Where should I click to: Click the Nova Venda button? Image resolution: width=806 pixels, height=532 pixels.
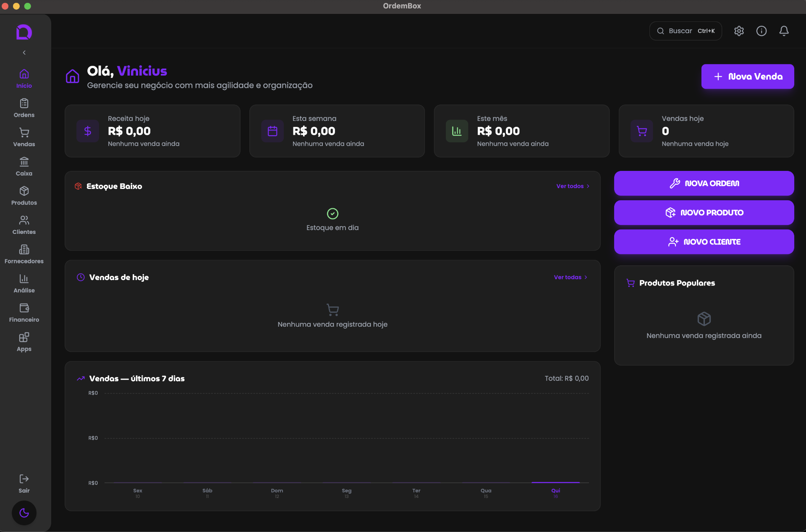click(x=747, y=76)
